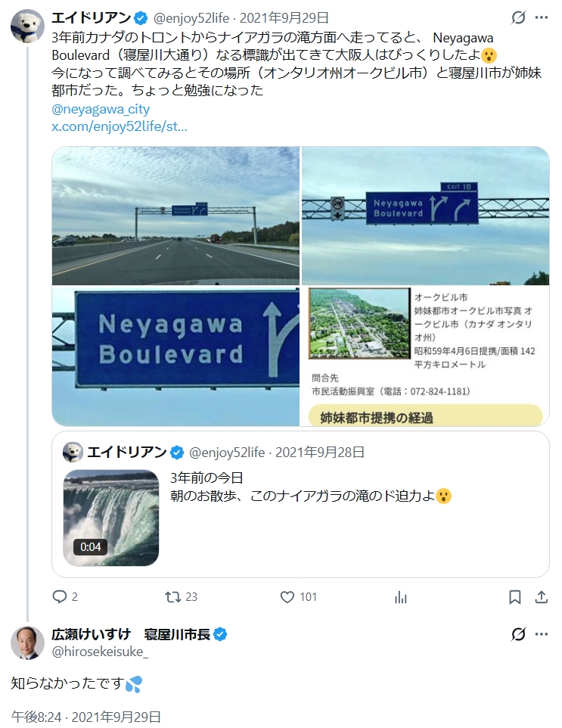Open the close-up Neyagawa Boulevard sign photo
Viewport: 562px width, 728px height.
click(175, 356)
